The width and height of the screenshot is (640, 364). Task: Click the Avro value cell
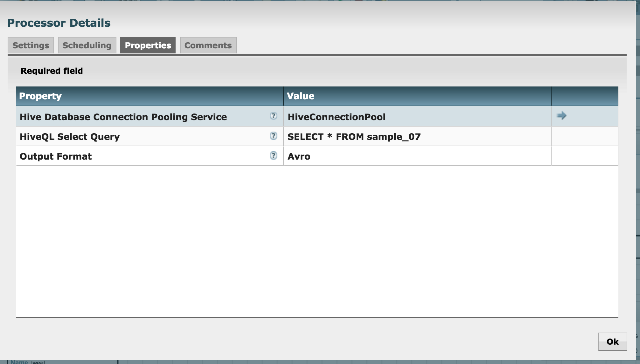299,156
